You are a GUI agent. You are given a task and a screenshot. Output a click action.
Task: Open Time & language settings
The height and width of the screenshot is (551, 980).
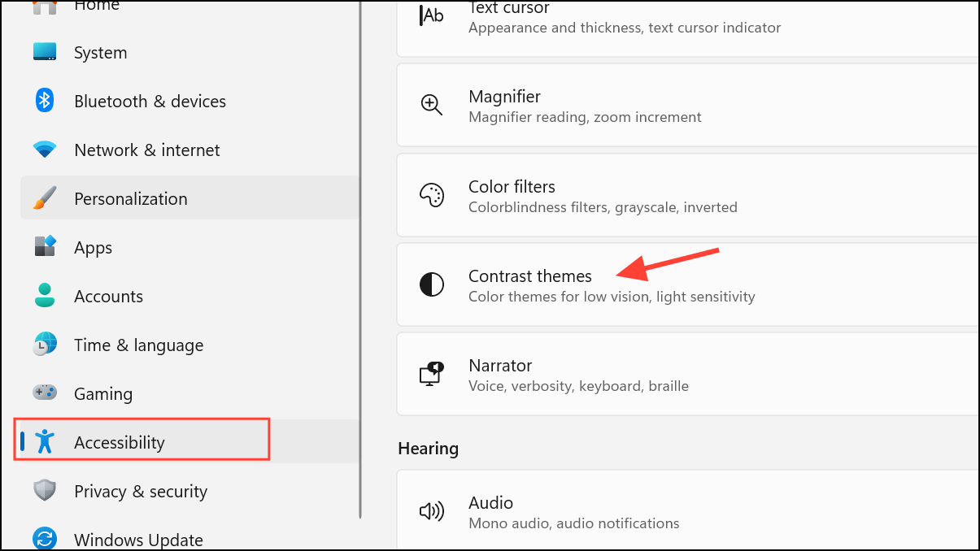(138, 345)
